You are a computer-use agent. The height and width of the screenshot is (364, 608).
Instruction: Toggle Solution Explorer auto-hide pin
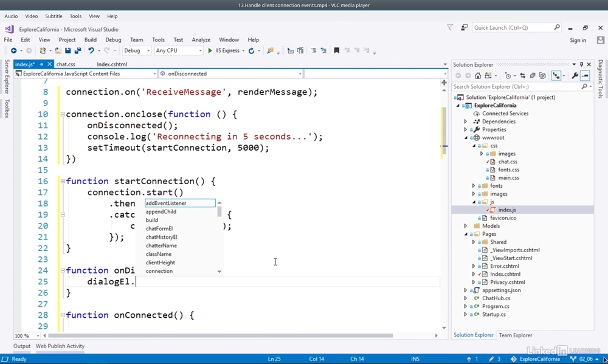coord(581,64)
